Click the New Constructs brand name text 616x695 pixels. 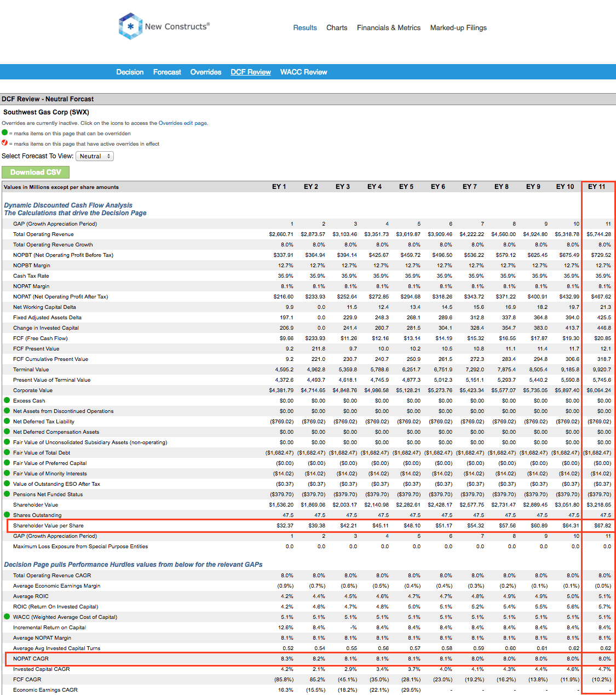click(177, 26)
